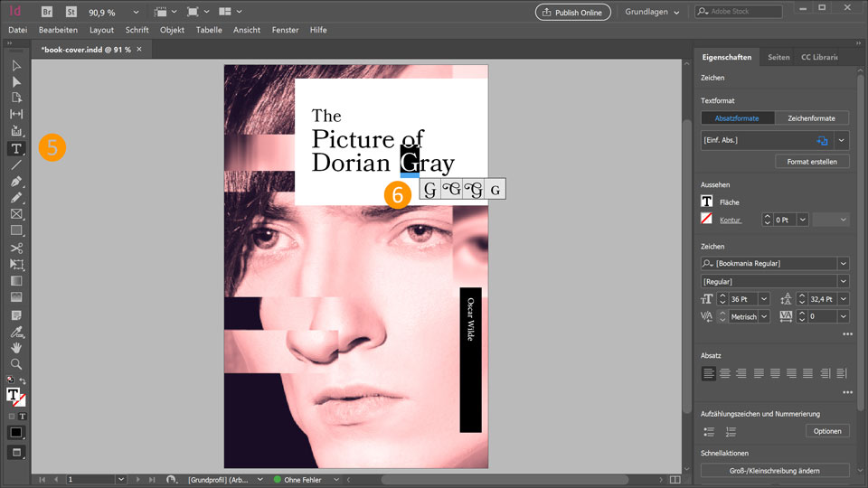Click the Preflight profile icon in status bar

pyautogui.click(x=172, y=480)
